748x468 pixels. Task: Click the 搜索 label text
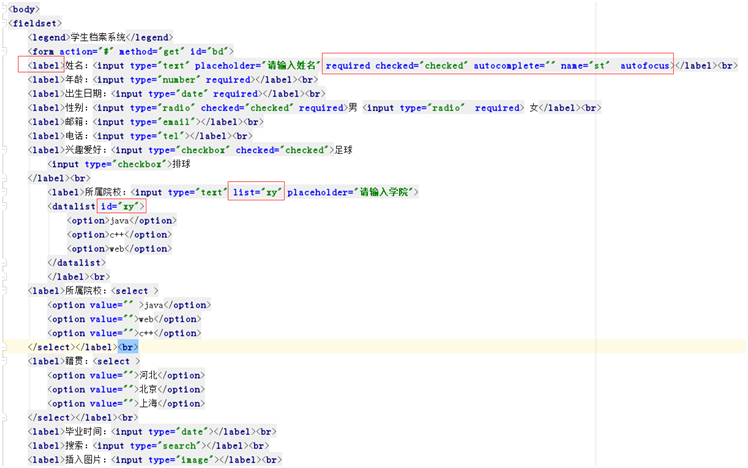[x=74, y=446]
